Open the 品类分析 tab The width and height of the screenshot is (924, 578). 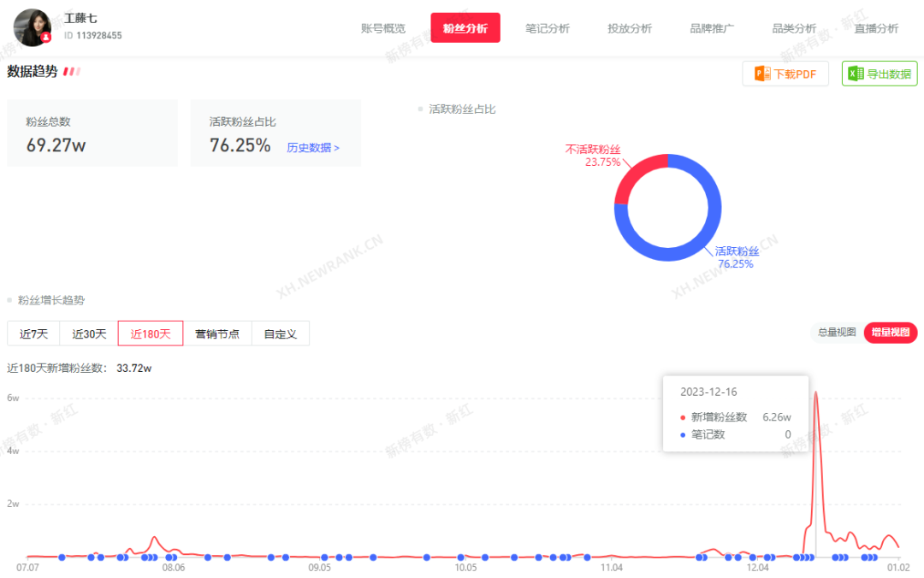pyautogui.click(x=794, y=28)
